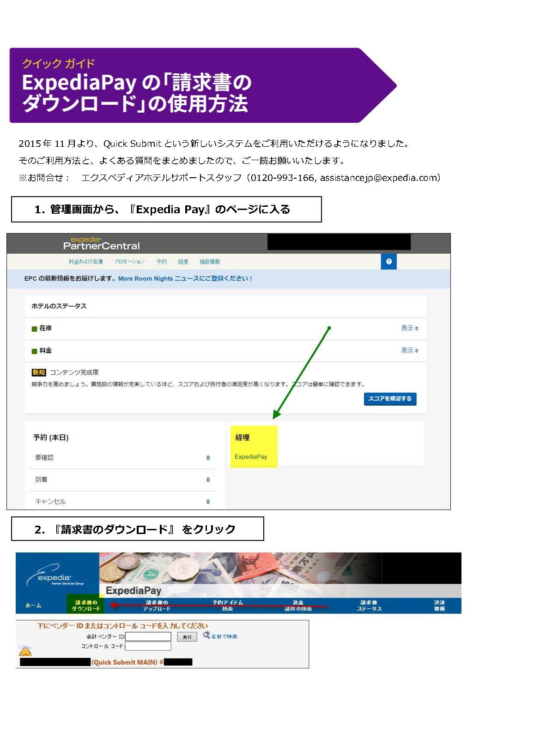Click the (Quick Submit MAIN) text
Image resolution: width=546 pixels, height=756 pixels.
pos(125,662)
